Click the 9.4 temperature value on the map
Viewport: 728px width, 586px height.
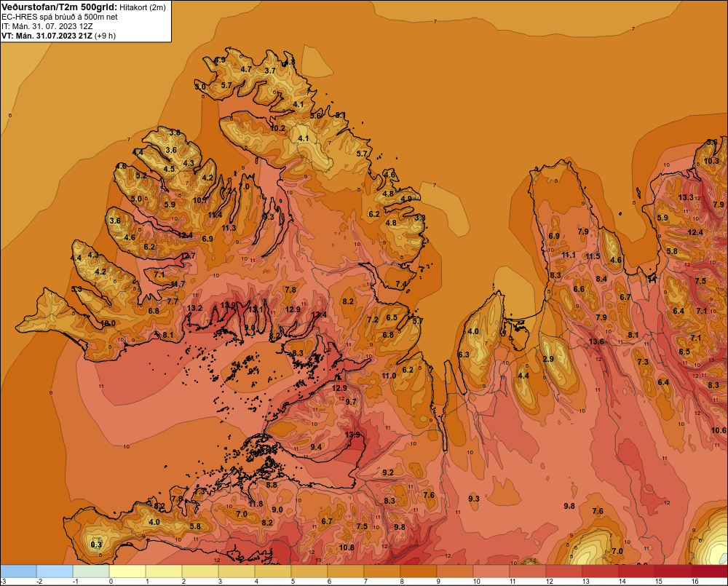coord(316,447)
